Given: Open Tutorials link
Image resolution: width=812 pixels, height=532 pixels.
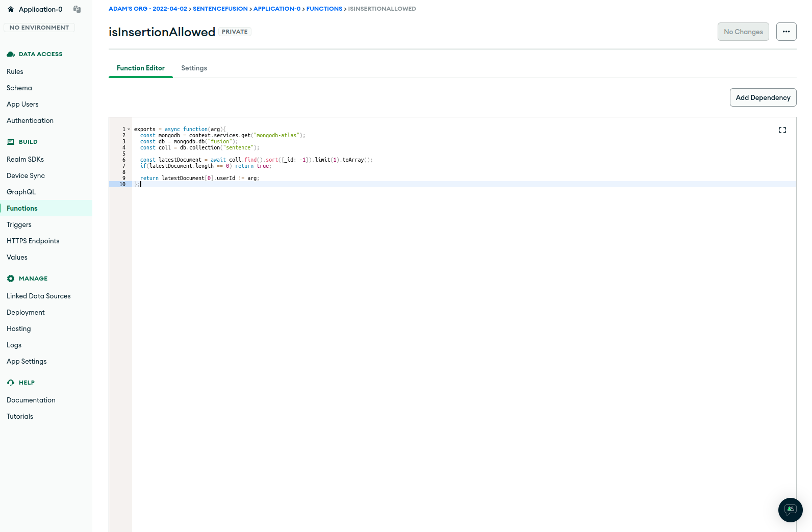Looking at the screenshot, I should (x=20, y=416).
